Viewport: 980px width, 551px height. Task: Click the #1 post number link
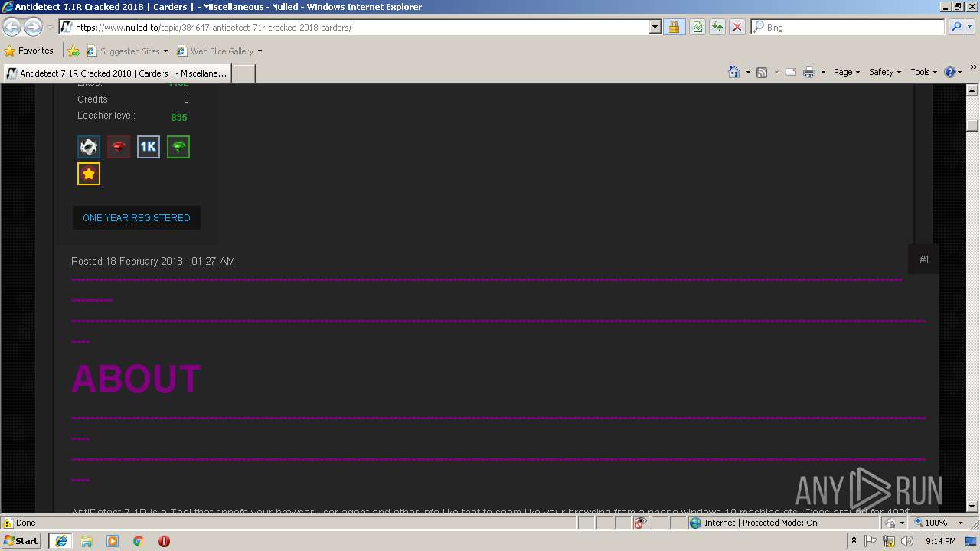tap(924, 259)
